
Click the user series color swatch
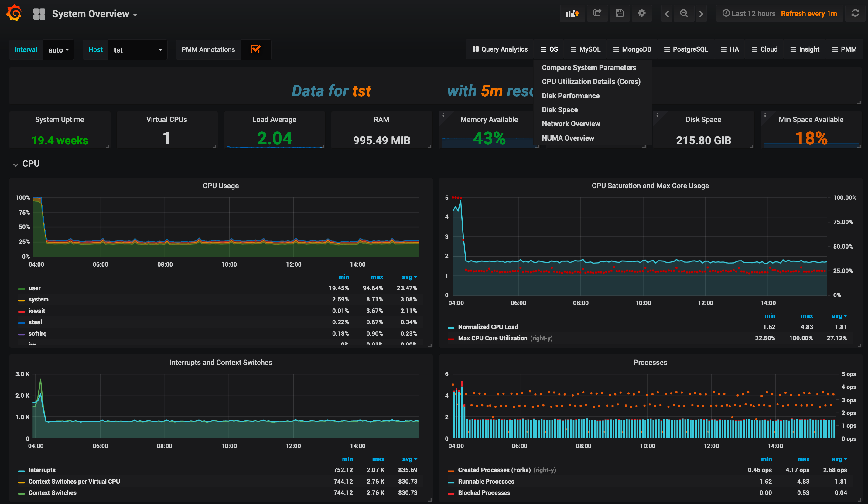tap(21, 289)
